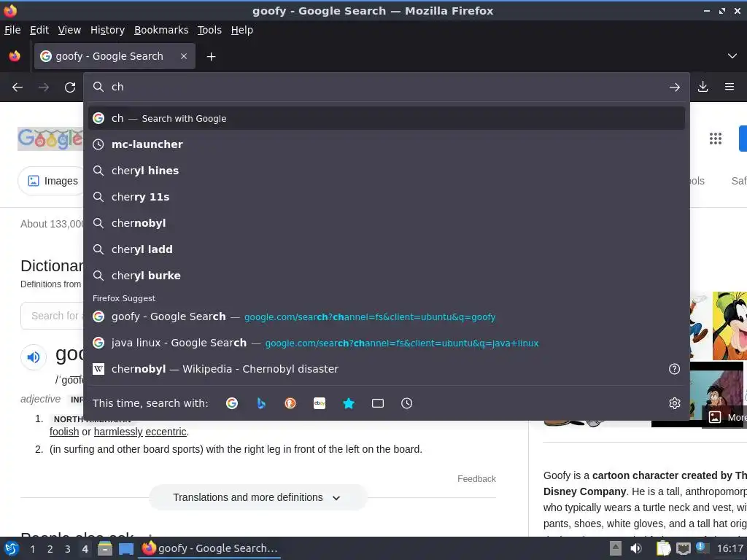Open 'goofy - Google Search' Firefox Suggest entry
The width and height of the screenshot is (747, 560).
(387, 316)
